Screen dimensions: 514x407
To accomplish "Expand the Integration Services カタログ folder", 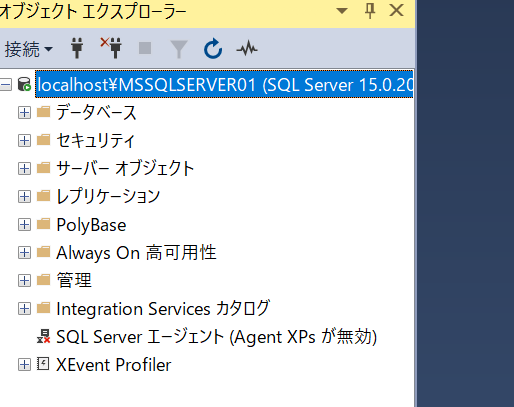I will [24, 309].
